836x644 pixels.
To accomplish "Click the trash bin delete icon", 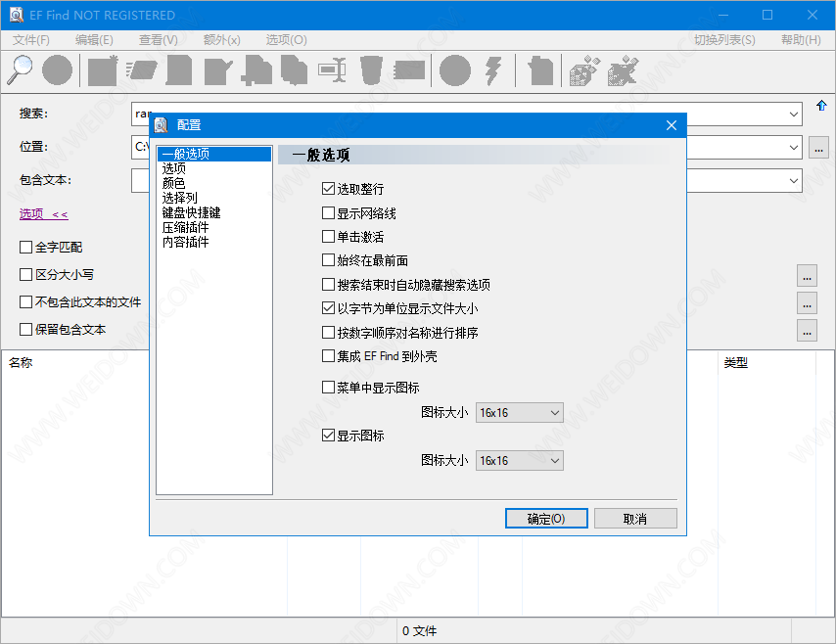I will tap(371, 70).
